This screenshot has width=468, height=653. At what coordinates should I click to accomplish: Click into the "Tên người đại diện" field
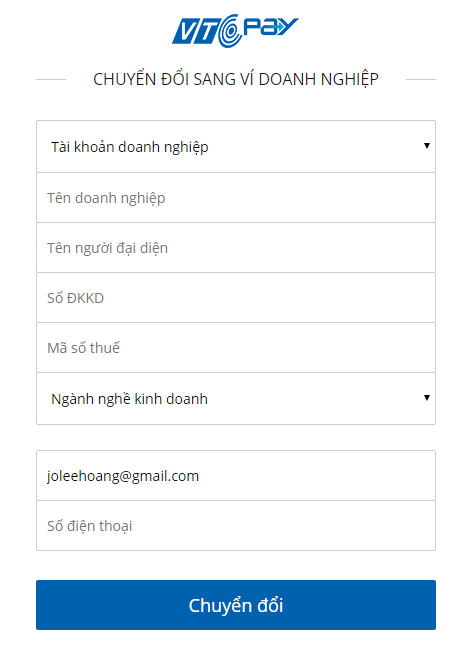click(236, 248)
